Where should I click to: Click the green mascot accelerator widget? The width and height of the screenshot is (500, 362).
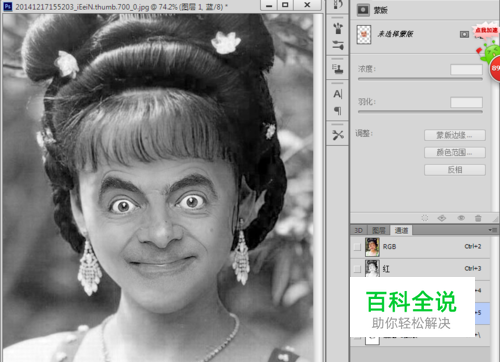click(x=489, y=53)
